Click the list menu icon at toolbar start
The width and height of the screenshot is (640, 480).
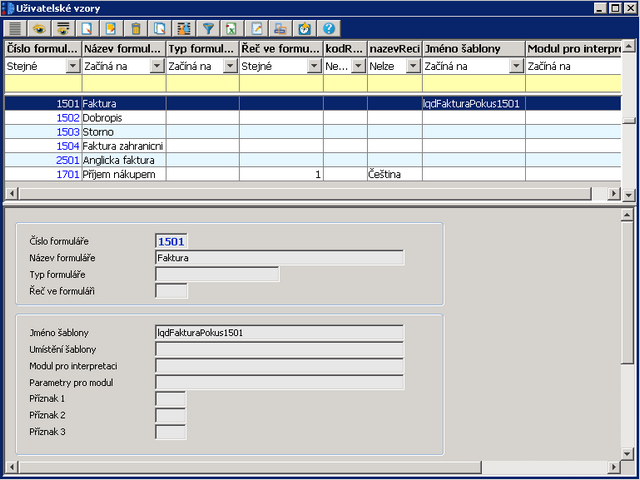14,29
